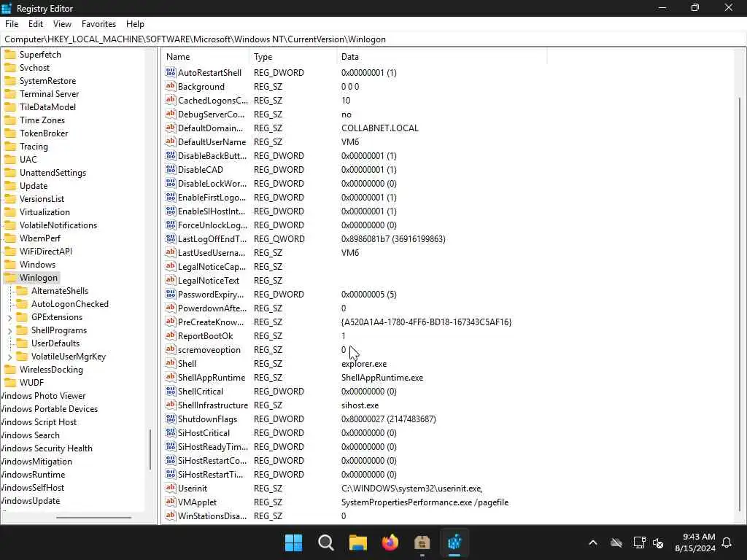Select the Windows Photo Viewer key
This screenshot has width=747, height=560.
click(43, 396)
